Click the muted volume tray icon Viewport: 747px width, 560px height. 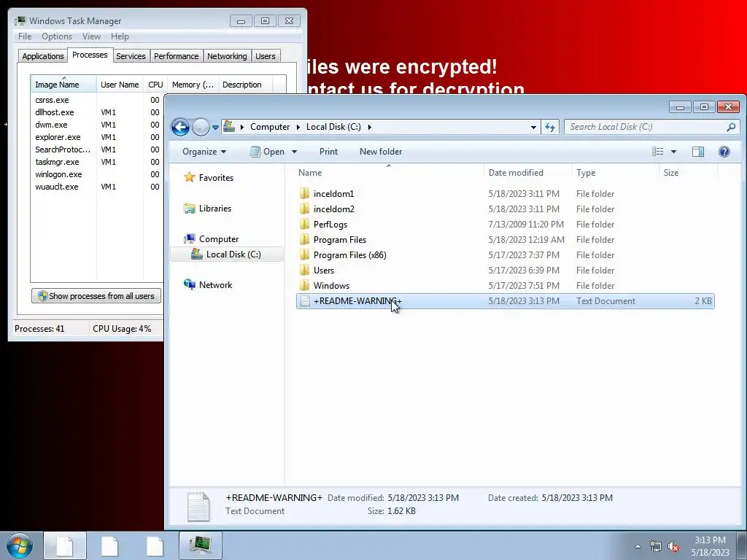(673, 546)
